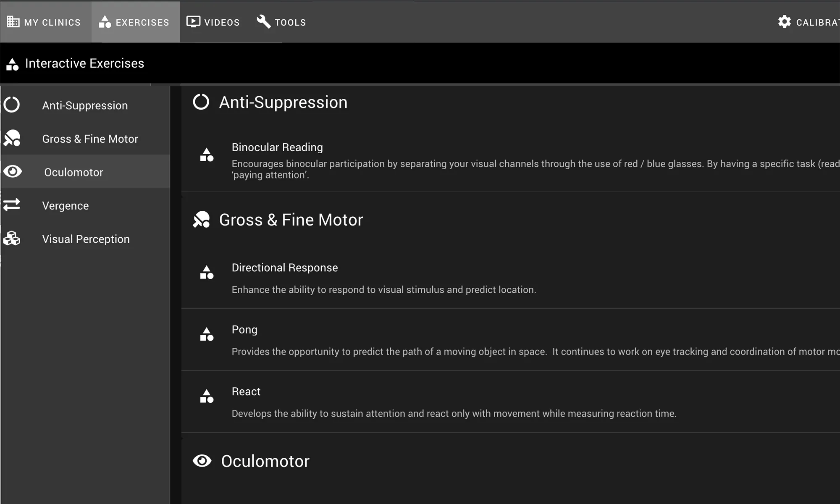The width and height of the screenshot is (840, 504).
Task: Click the shapes icon beside Pong
Action: click(207, 334)
